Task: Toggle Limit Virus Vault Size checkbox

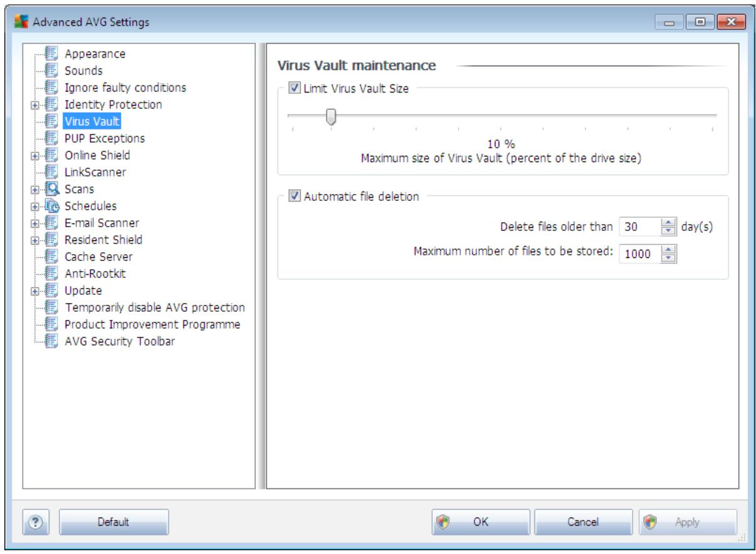Action: pyautogui.click(x=295, y=89)
